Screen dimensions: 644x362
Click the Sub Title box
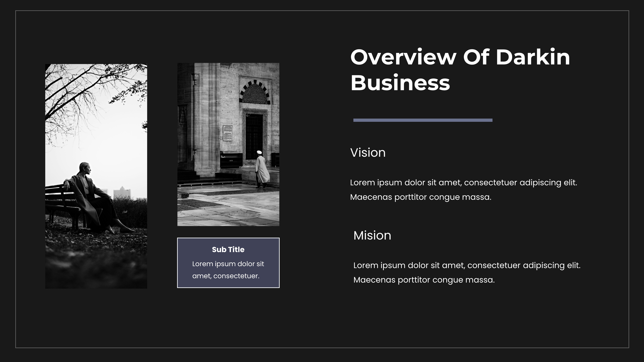click(228, 262)
